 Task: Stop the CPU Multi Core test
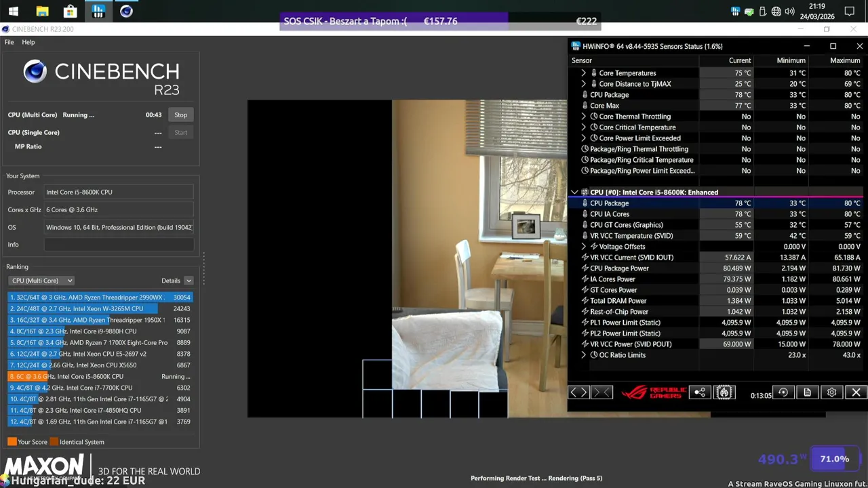pos(180,115)
